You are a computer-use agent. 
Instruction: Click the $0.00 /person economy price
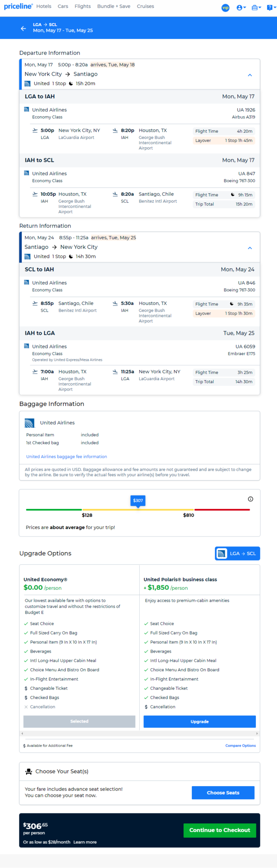tap(43, 587)
